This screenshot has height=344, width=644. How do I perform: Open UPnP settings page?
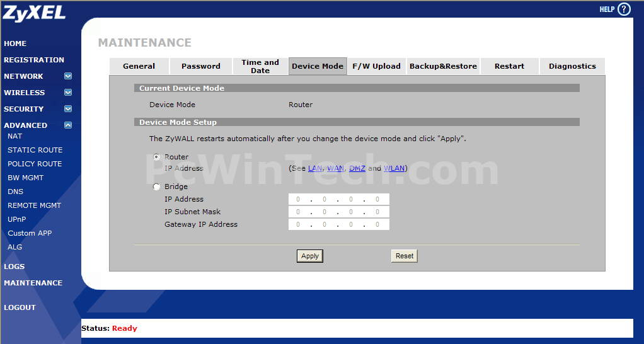17,219
